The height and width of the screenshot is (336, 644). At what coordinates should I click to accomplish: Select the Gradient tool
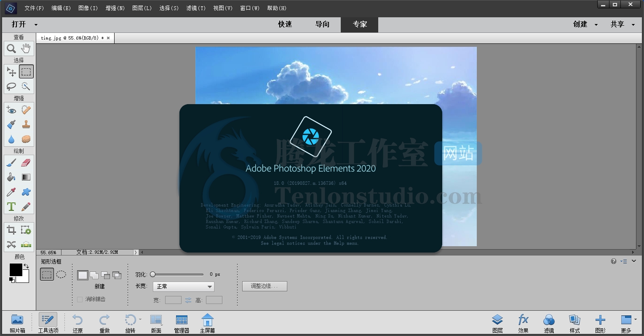click(26, 177)
